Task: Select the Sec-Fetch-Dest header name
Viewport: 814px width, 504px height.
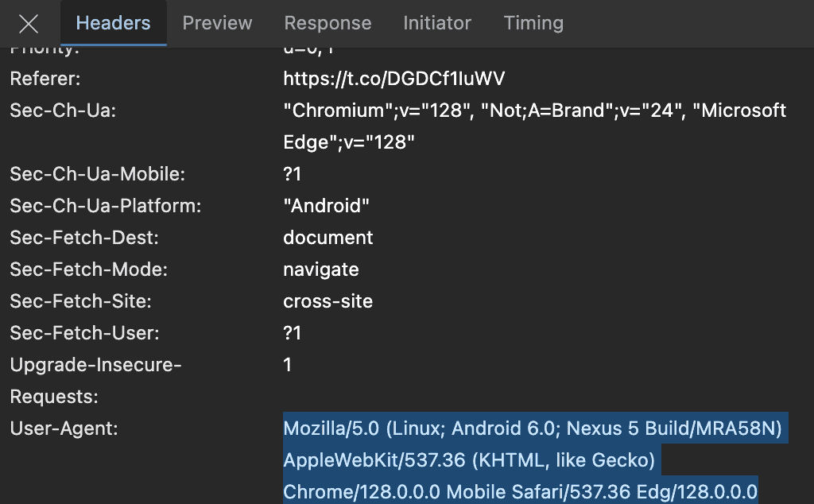Action: tap(84, 238)
